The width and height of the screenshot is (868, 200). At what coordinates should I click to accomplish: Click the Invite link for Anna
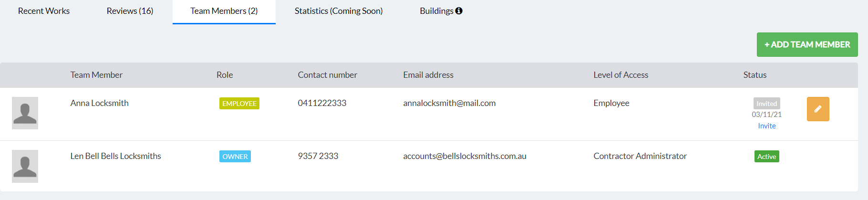point(766,126)
